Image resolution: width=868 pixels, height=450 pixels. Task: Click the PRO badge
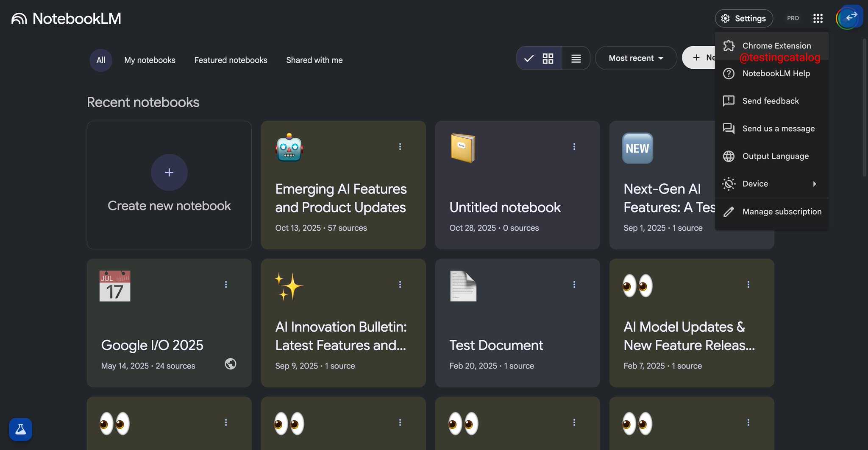[793, 18]
